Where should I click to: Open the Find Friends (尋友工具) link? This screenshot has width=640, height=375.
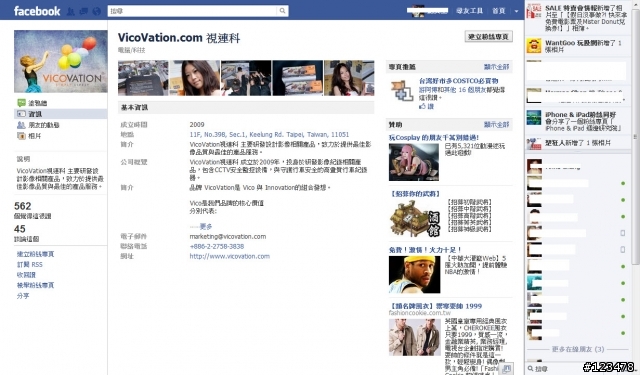click(x=469, y=11)
